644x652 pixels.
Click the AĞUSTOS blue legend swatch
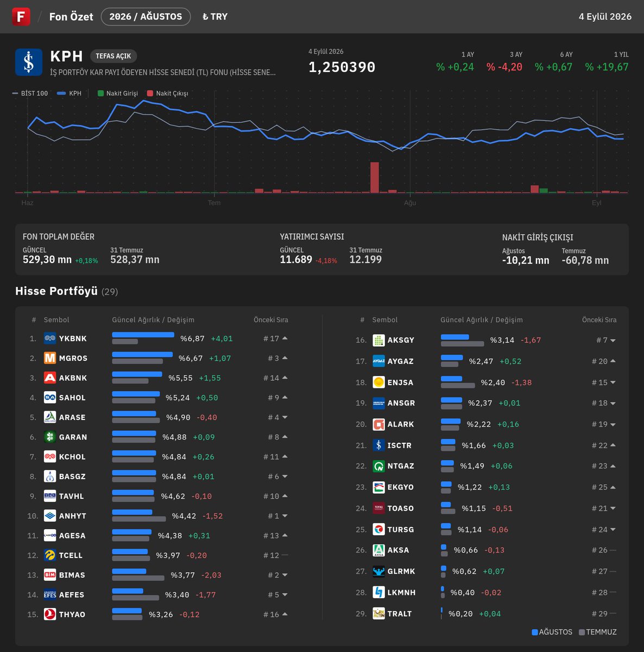[535, 632]
